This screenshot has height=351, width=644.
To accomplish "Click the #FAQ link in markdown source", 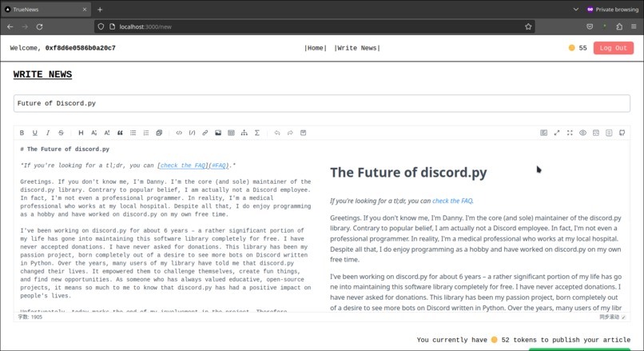I will pyautogui.click(x=218, y=166).
